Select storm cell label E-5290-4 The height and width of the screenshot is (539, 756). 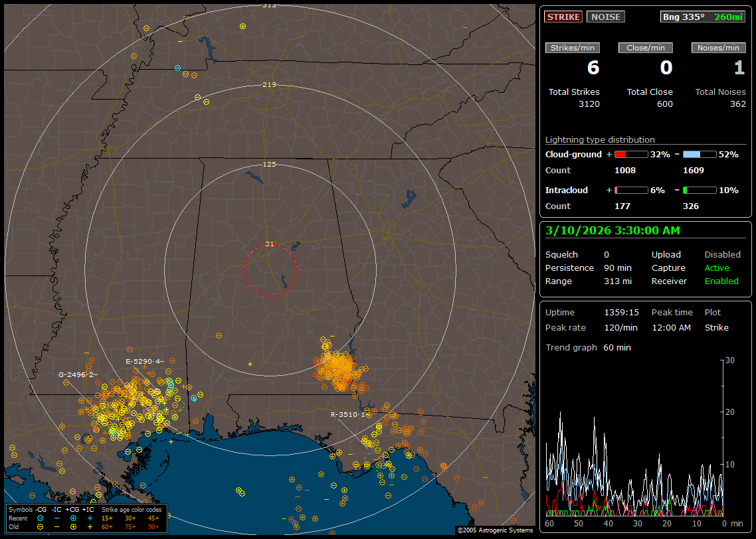coord(143,361)
